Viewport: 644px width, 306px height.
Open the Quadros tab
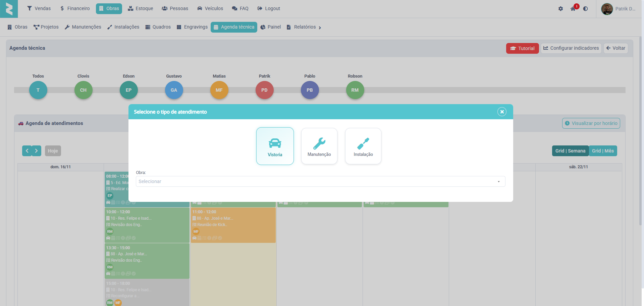[158, 27]
